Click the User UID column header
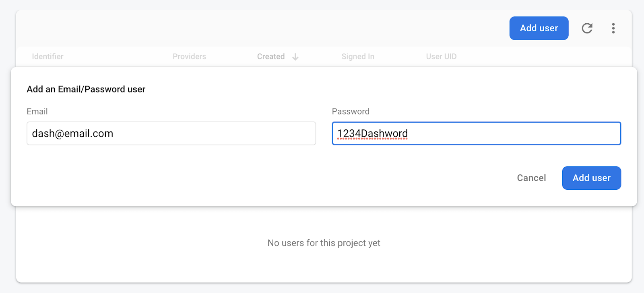 point(441,57)
